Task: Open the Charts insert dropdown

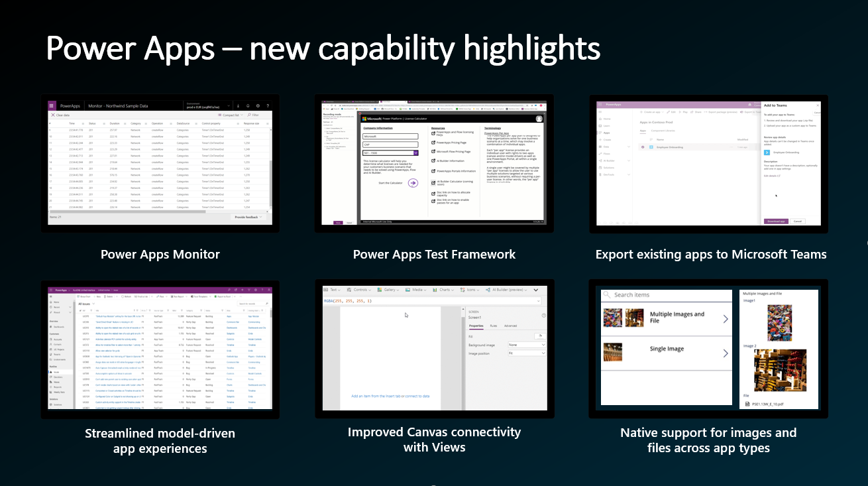Action: [x=445, y=290]
